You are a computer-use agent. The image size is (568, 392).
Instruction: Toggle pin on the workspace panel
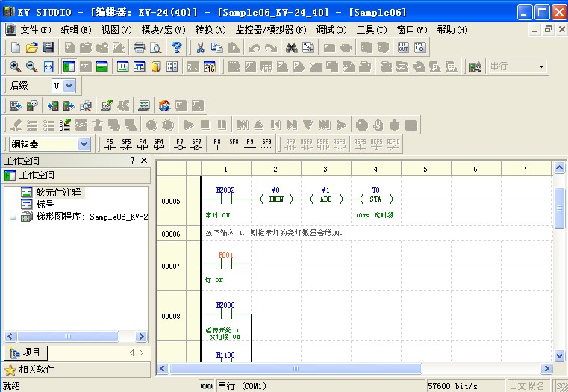coord(133,161)
